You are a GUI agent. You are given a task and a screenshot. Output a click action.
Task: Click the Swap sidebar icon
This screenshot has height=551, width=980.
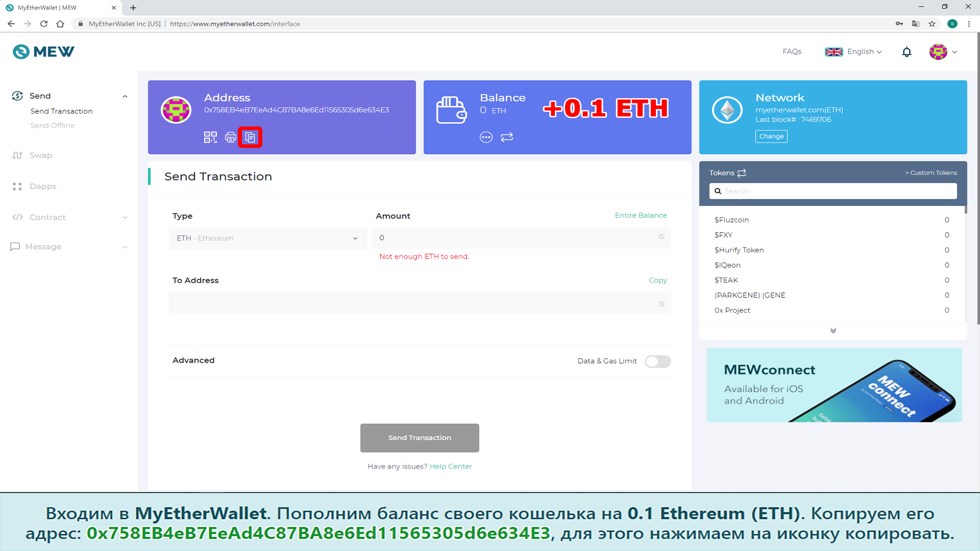click(x=17, y=156)
